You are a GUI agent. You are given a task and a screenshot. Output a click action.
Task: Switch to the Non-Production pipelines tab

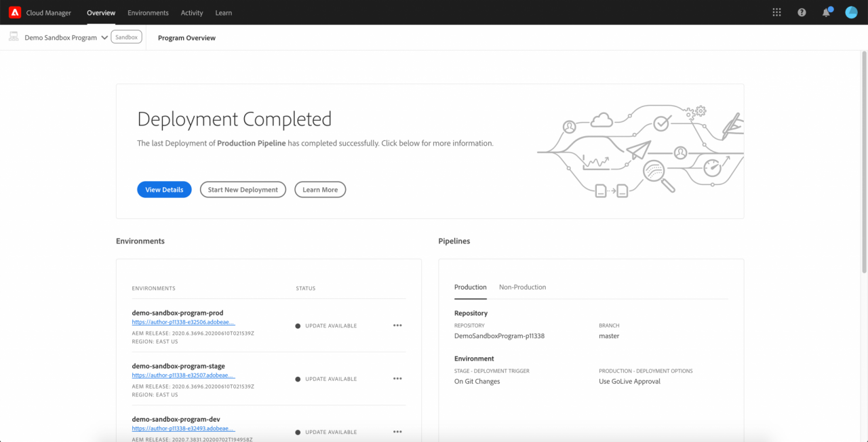tap(522, 287)
